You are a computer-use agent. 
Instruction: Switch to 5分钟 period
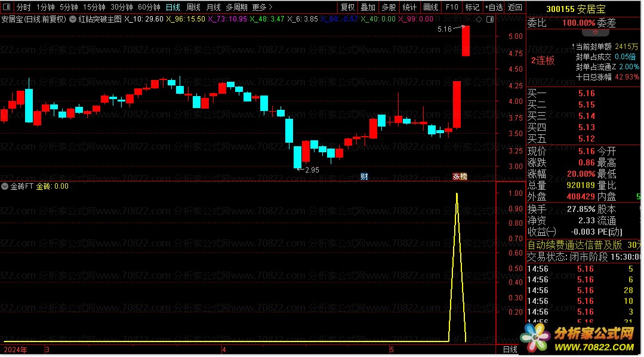tap(69, 7)
